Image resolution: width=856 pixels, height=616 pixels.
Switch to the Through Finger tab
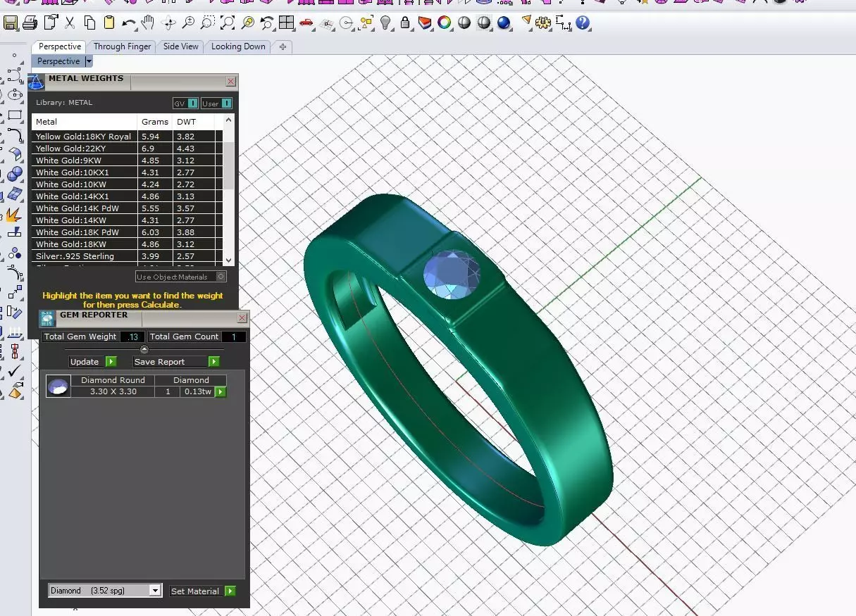(x=123, y=46)
